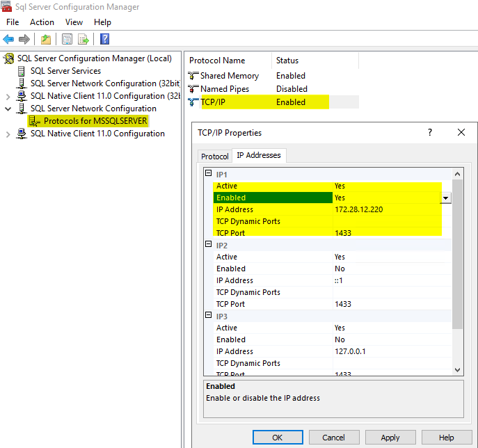Click the TCP/IP Properties help question mark
Screen dimensions: 478x448
[430, 132]
